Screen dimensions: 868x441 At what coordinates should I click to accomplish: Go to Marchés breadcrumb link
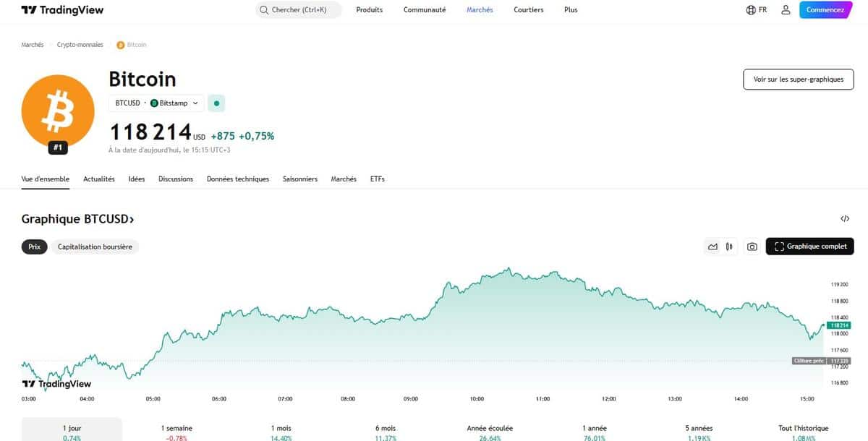tap(33, 45)
